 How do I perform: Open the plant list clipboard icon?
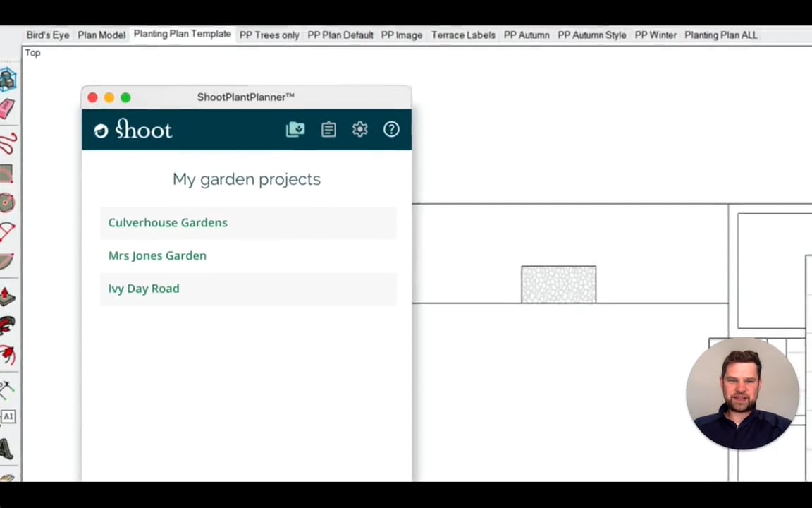(x=328, y=129)
